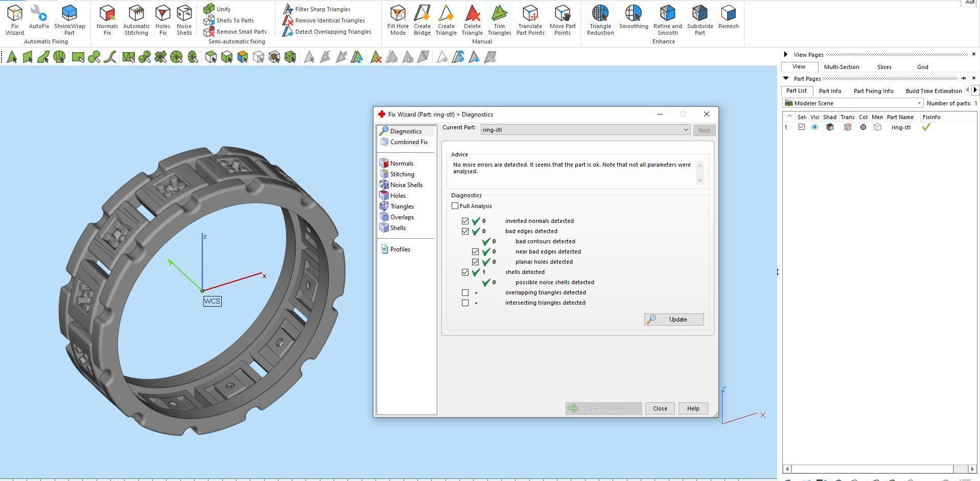
Task: Select Noise Shells tool
Action: click(184, 20)
